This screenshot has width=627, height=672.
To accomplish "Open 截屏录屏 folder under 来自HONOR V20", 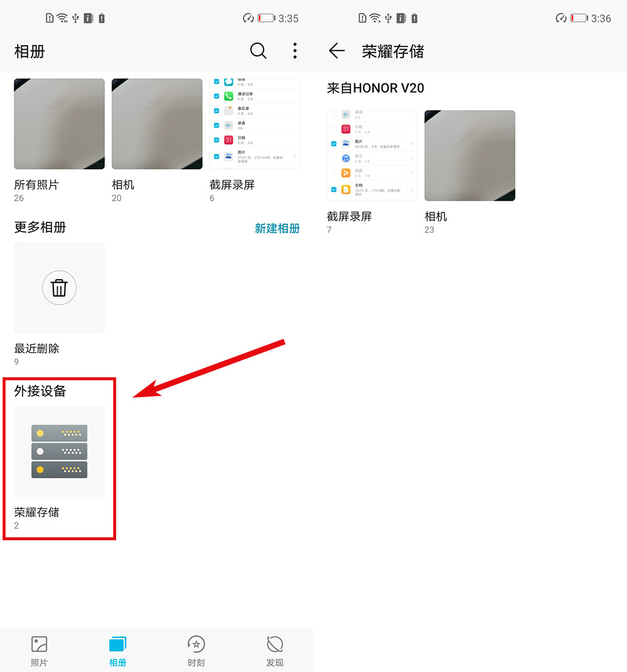I will point(372,155).
